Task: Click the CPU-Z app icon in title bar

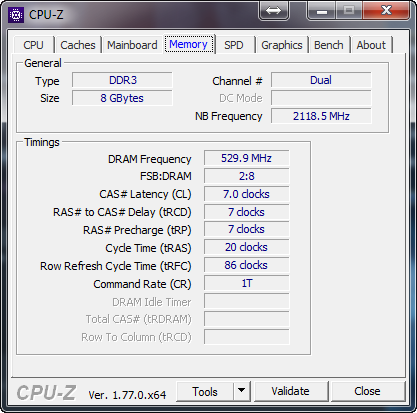Action: coord(16,15)
